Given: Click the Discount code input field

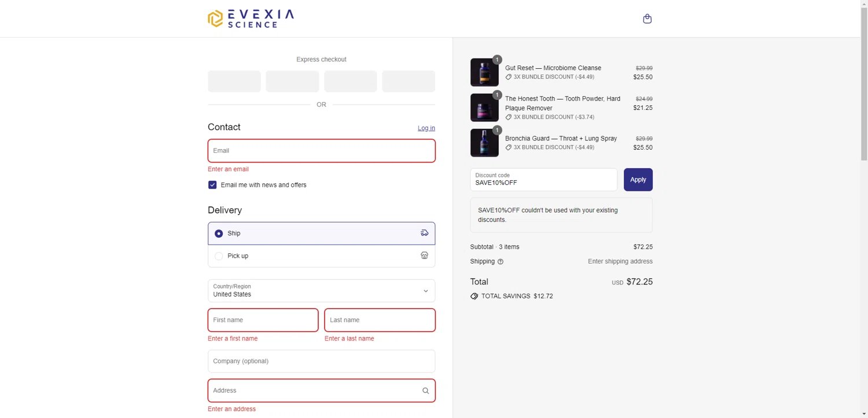Looking at the screenshot, I should [x=543, y=179].
